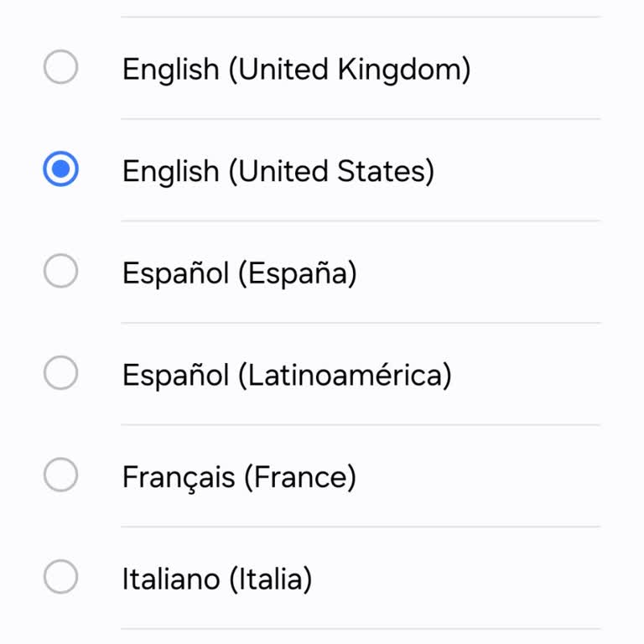Set the language to Italian
The image size is (644, 644).
60,578
